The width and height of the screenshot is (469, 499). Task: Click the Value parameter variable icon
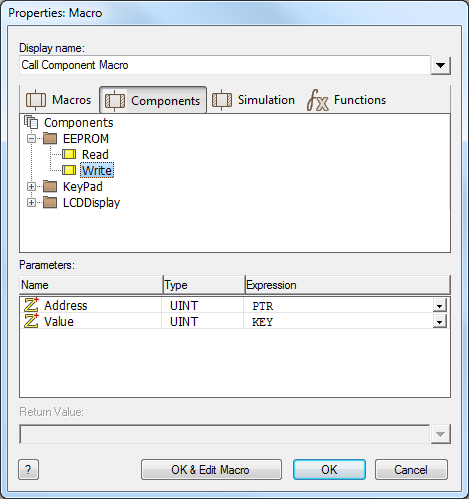point(31,321)
